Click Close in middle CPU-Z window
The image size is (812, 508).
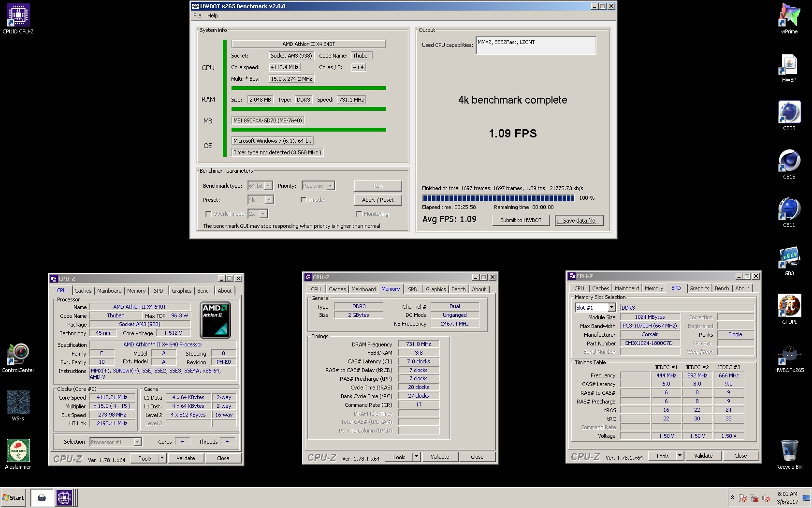click(x=477, y=457)
